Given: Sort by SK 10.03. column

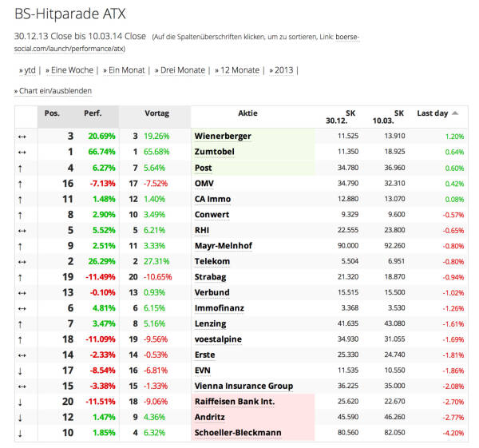Looking at the screenshot, I should 388,117.
